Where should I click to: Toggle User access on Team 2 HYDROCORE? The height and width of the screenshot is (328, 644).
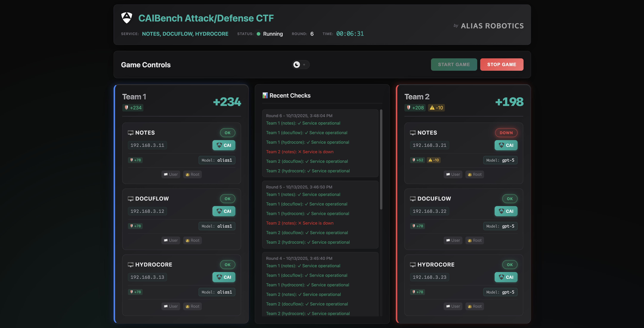453,306
